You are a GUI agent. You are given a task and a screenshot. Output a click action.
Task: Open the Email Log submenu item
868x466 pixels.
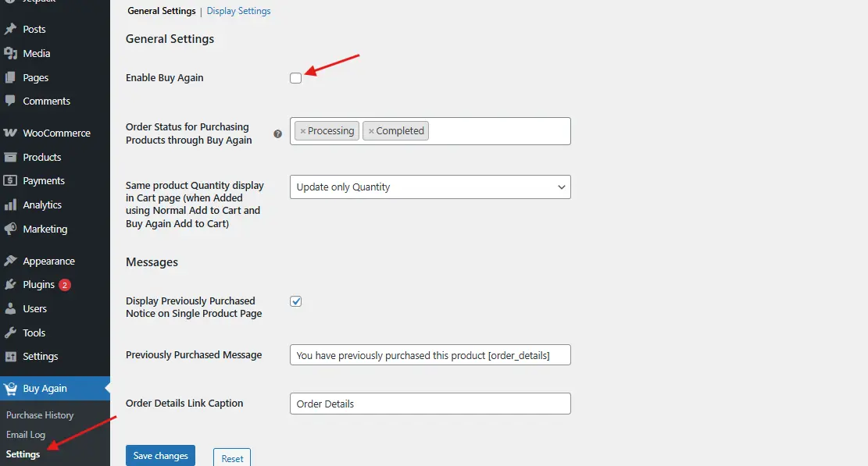[26, 435]
